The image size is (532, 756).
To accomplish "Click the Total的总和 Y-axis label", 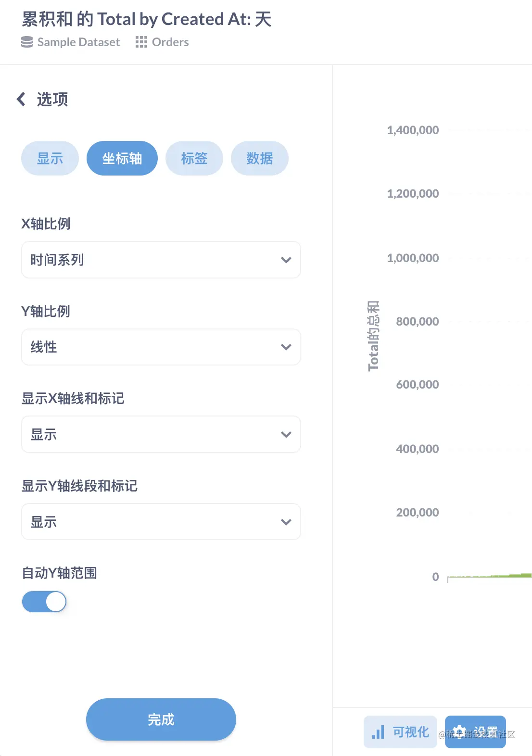I will coord(373,336).
